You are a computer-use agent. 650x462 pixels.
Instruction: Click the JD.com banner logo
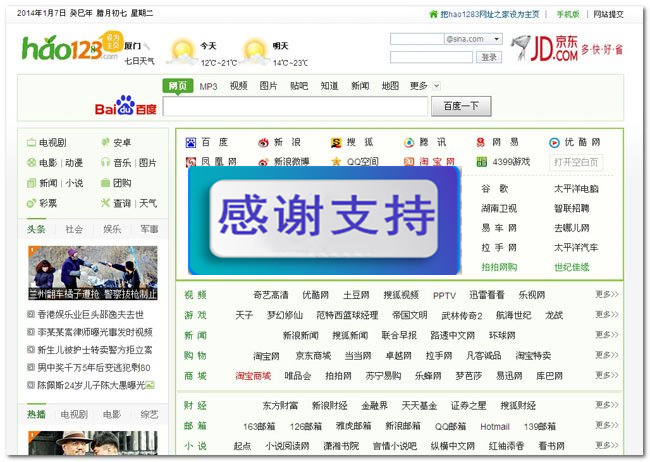pyautogui.click(x=567, y=48)
